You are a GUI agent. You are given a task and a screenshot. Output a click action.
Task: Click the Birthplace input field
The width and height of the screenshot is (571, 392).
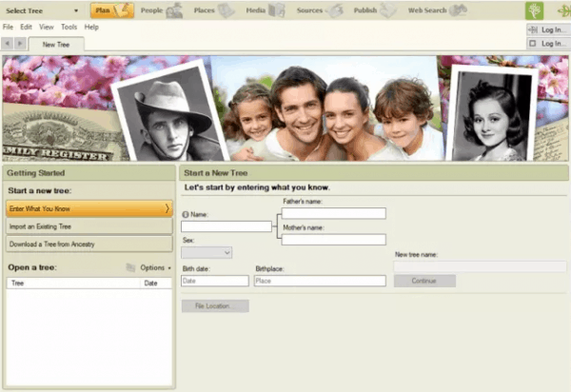[x=319, y=281]
